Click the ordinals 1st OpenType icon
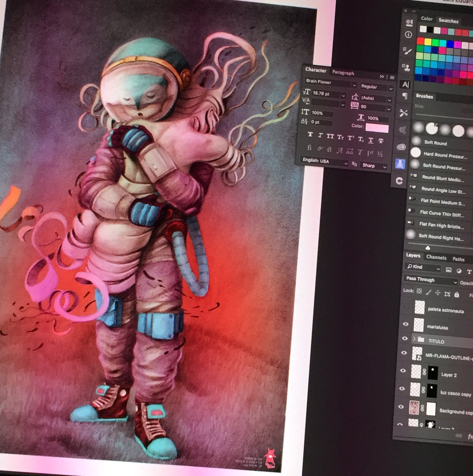The width and height of the screenshot is (473, 476). pos(370,153)
